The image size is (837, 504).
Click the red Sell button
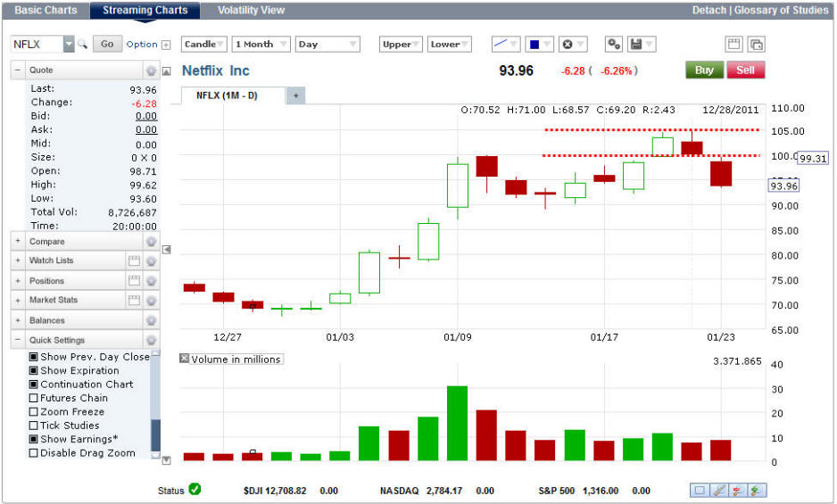tap(745, 70)
